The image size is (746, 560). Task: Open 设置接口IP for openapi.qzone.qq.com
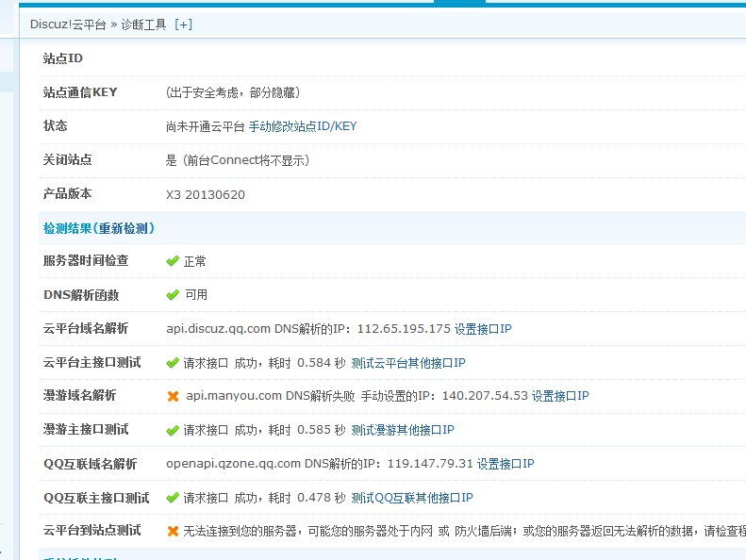(506, 464)
